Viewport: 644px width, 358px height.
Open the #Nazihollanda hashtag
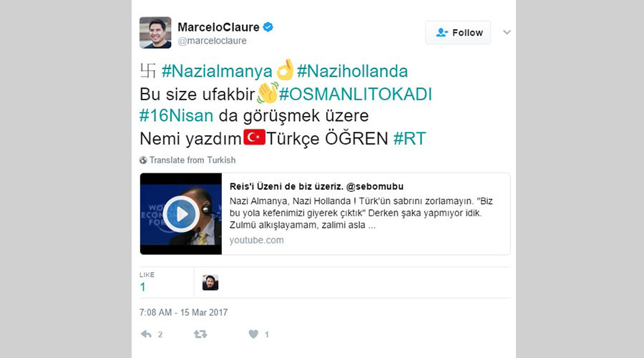[x=352, y=71]
